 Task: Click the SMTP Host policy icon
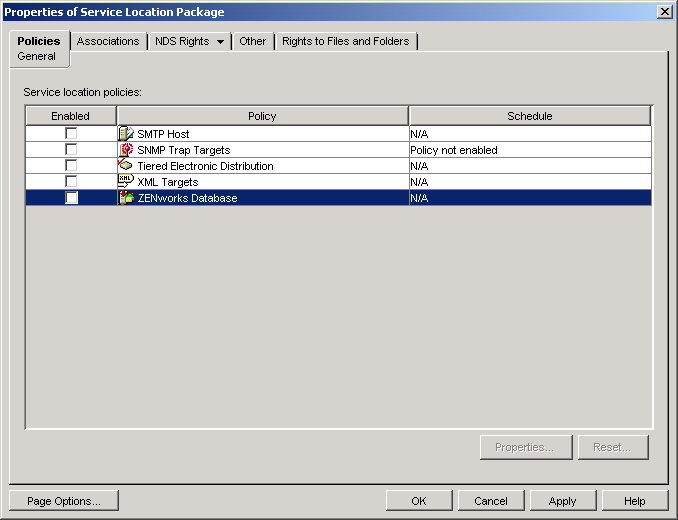click(x=126, y=134)
